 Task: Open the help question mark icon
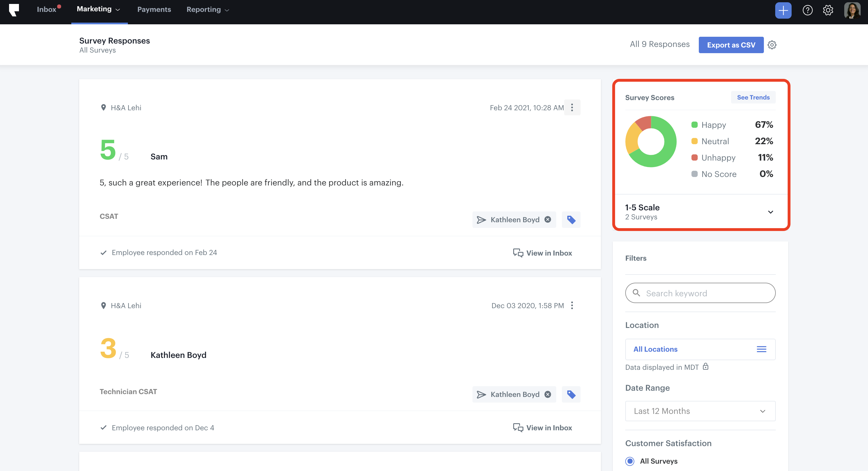pos(807,10)
